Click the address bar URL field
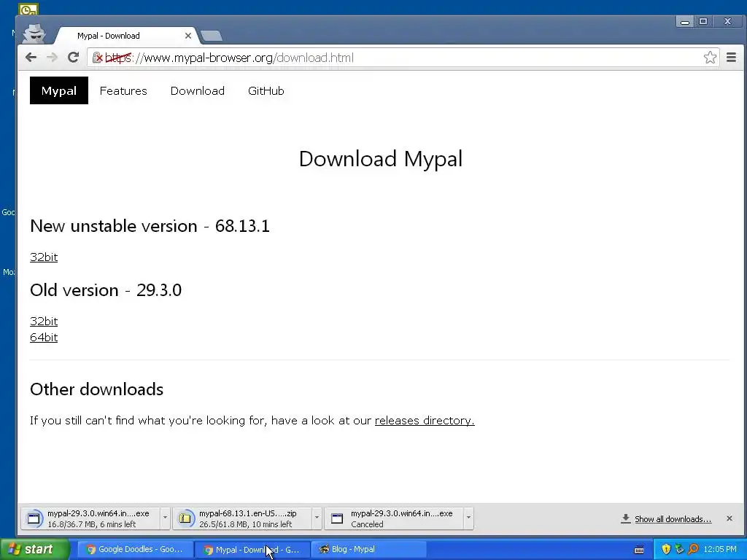Screen dimensions: 747x560 [x=403, y=58]
